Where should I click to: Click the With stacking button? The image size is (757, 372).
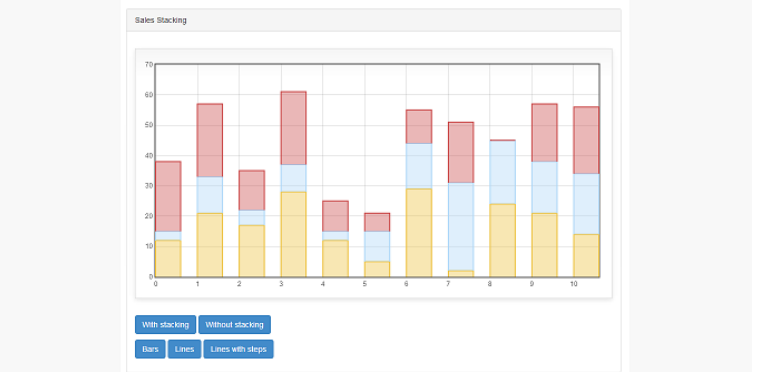point(166,325)
